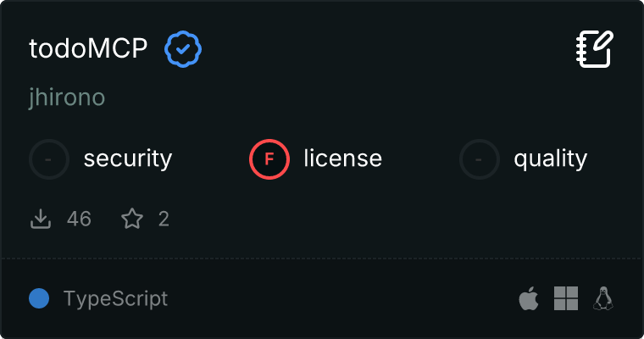Click the security grade dash circle
Screen dimensions: 644x339
50,158
